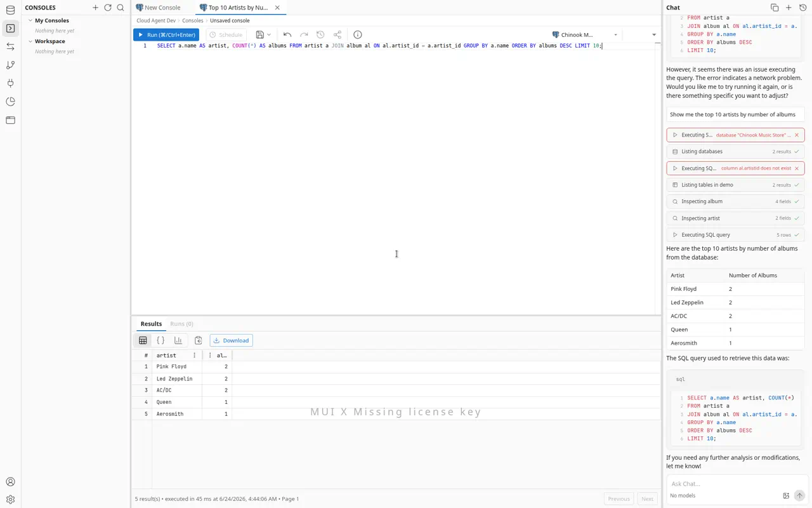812x508 pixels.
Task: Open query history clock icon
Action: click(320, 35)
